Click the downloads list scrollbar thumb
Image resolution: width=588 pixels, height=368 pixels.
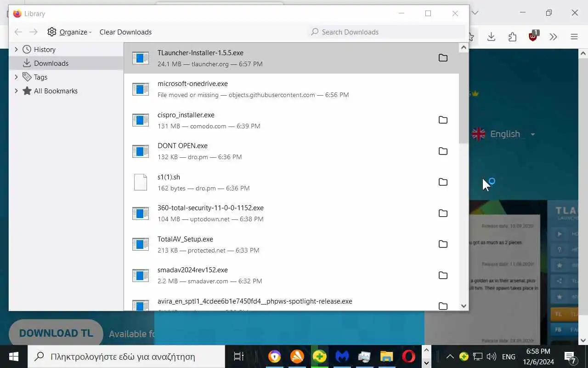464,98
